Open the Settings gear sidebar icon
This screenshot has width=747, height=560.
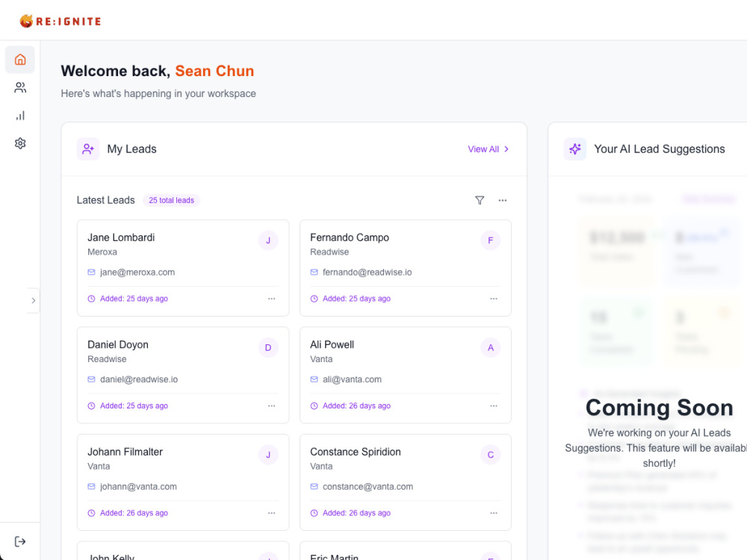point(20,143)
